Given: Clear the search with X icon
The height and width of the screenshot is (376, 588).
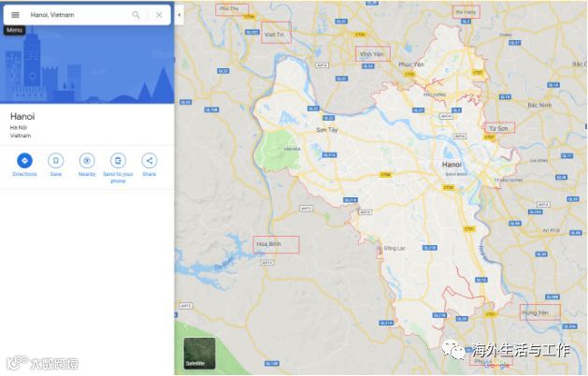Looking at the screenshot, I should 159,15.
